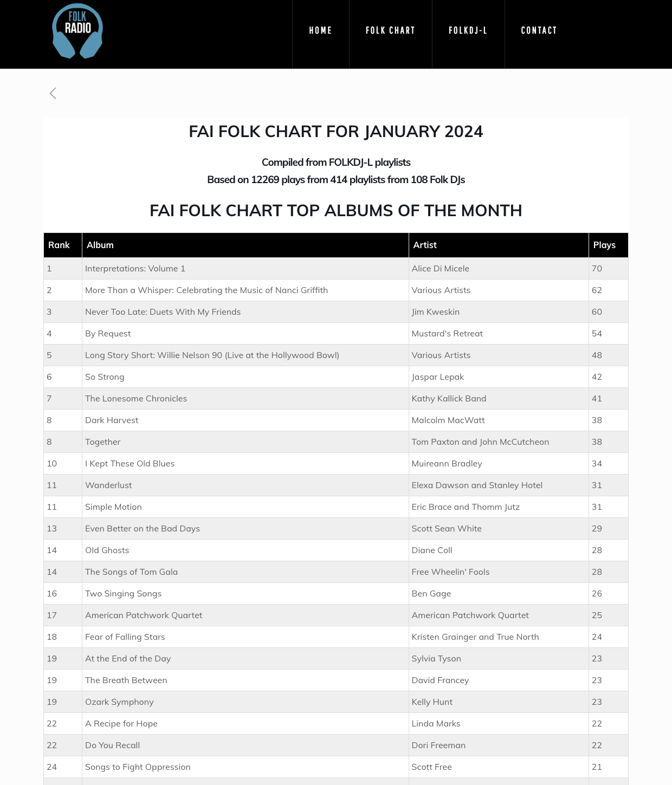The height and width of the screenshot is (785, 672).
Task: Click artist David Francey
Action: (440, 680)
